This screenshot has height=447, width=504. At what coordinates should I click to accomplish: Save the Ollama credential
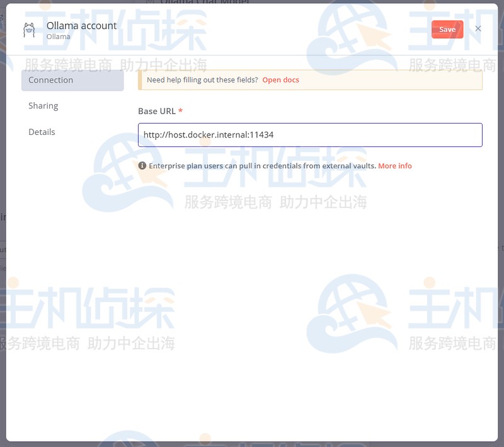pos(447,30)
